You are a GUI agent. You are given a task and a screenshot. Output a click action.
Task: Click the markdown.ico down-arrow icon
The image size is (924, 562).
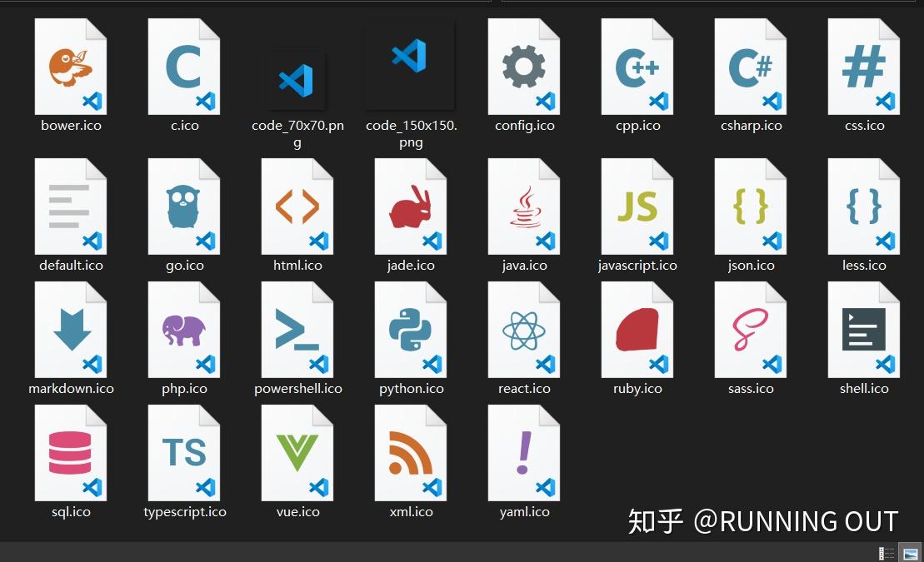[71, 328]
